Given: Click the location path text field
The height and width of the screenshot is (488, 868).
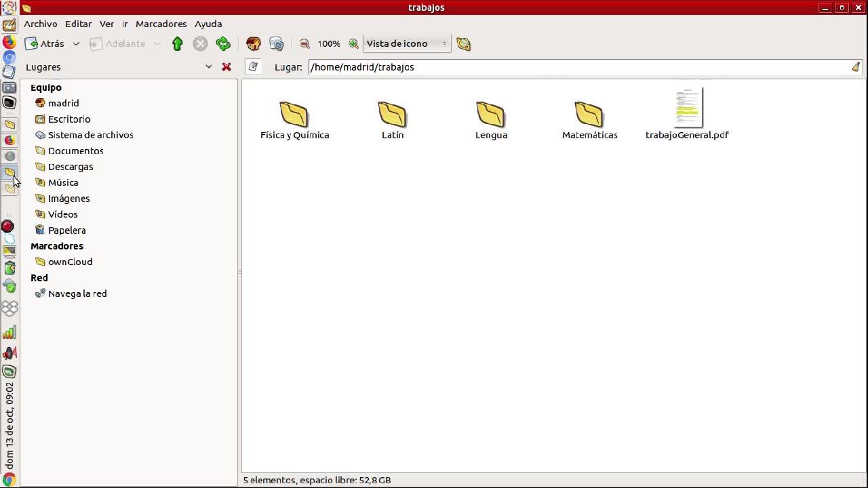Looking at the screenshot, I should (576, 67).
